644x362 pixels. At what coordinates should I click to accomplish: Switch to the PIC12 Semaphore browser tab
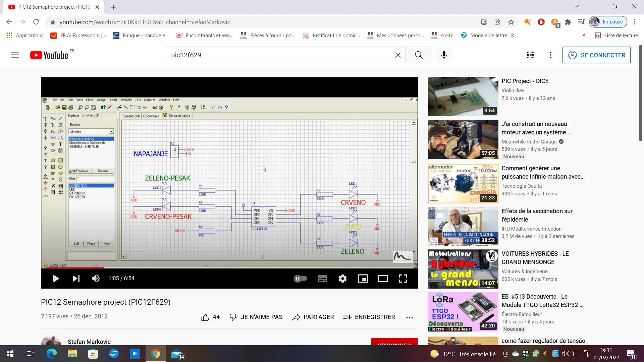coord(54,7)
